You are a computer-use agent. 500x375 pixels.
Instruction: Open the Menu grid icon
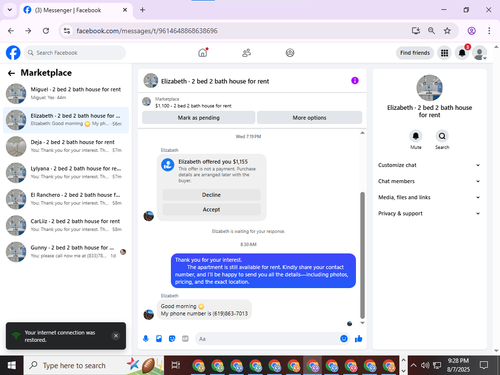(444, 53)
